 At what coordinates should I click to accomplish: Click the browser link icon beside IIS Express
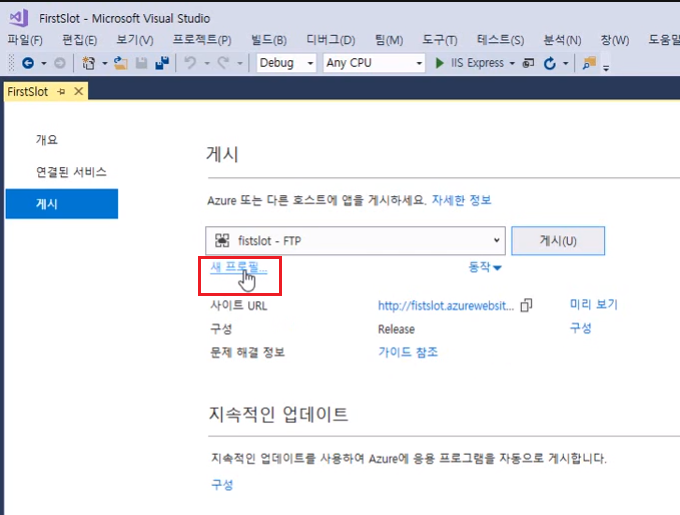click(528, 63)
